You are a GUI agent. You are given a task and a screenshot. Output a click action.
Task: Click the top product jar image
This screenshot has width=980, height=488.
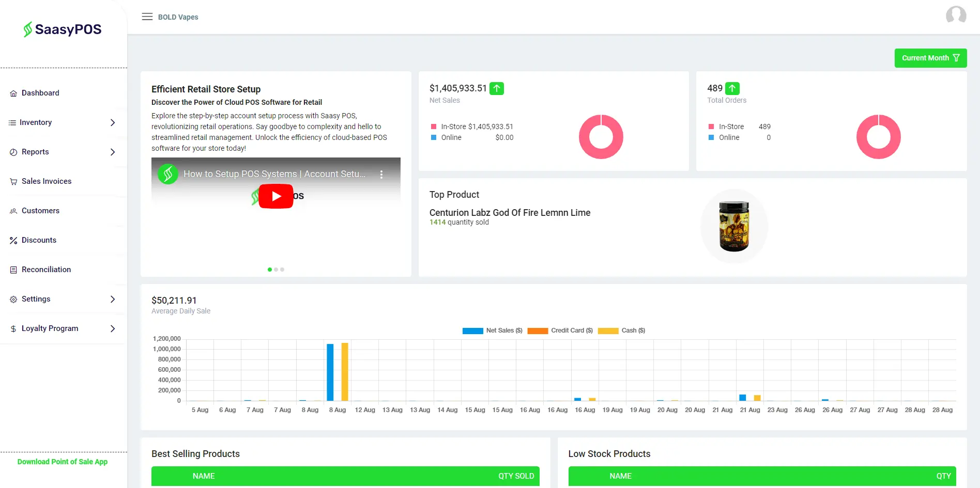[x=734, y=226]
